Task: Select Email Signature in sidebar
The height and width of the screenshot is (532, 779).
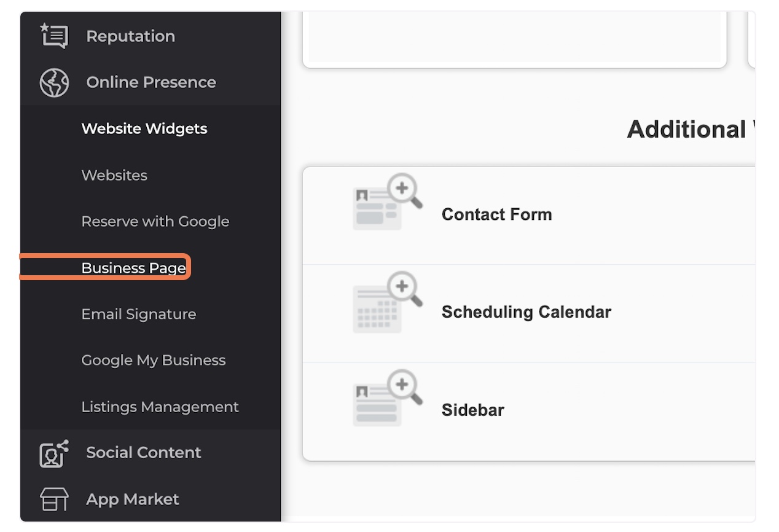Action: pyautogui.click(x=139, y=314)
